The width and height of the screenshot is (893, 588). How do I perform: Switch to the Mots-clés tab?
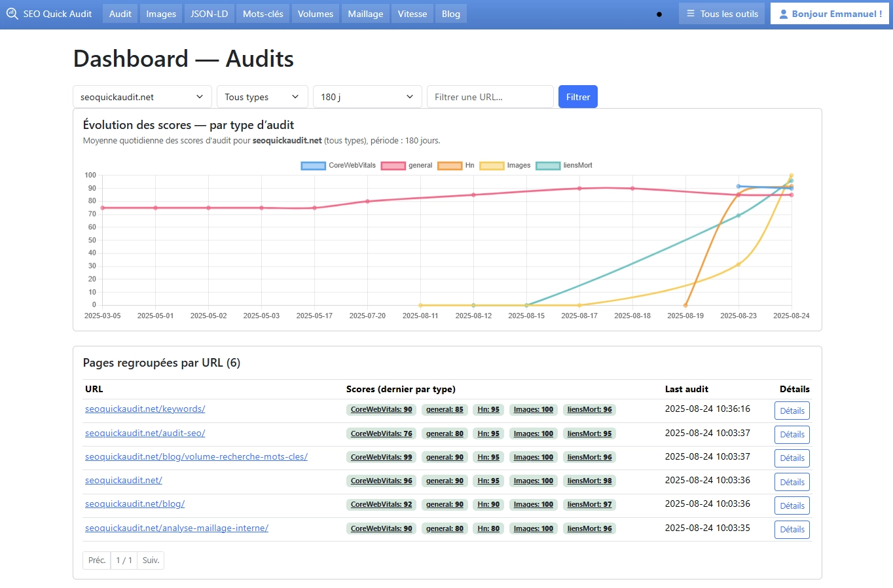pyautogui.click(x=263, y=13)
